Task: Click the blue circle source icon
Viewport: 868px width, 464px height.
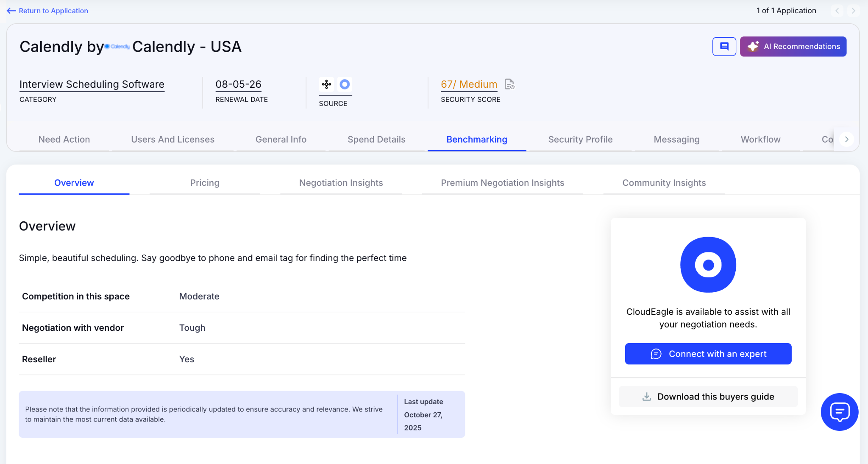Action: pos(345,84)
